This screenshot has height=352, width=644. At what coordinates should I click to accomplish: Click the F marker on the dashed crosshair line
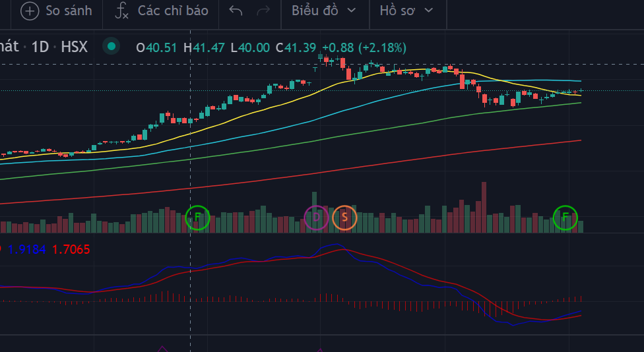click(197, 217)
